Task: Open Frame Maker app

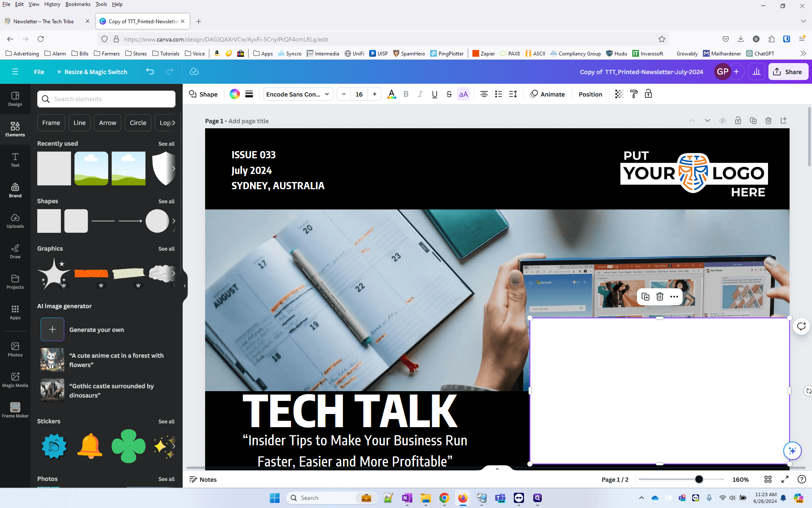Action: click(15, 411)
